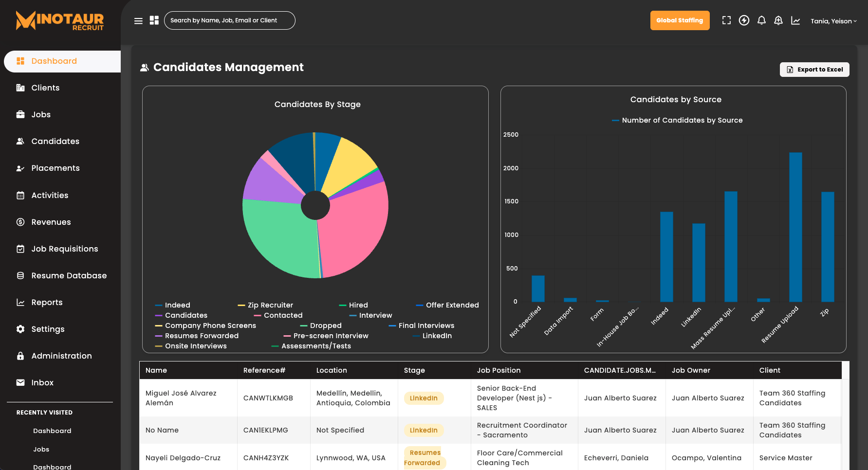The image size is (868, 470).
Task: Open the Tania, Yeison user dropdown
Action: pyautogui.click(x=833, y=21)
